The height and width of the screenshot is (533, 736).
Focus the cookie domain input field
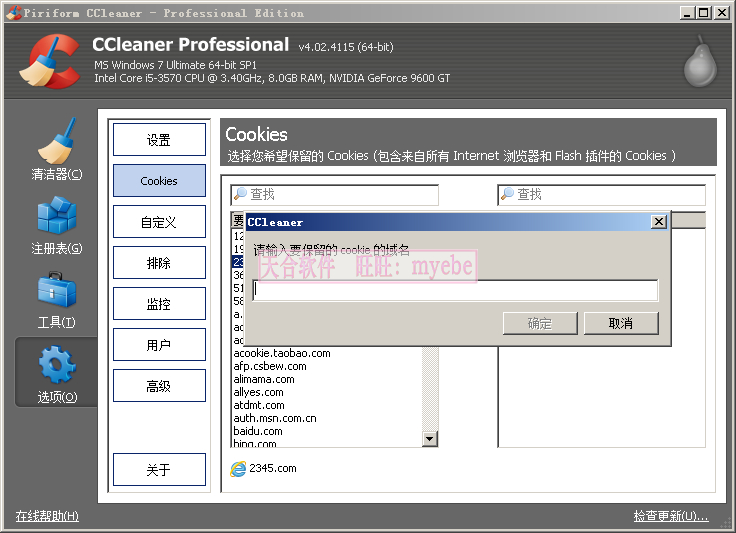click(x=455, y=290)
